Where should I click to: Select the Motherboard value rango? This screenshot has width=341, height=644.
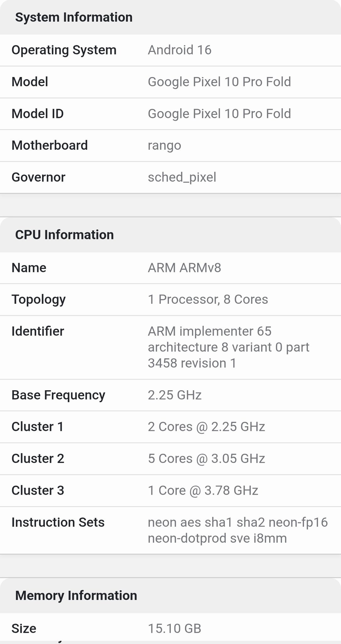coord(164,145)
